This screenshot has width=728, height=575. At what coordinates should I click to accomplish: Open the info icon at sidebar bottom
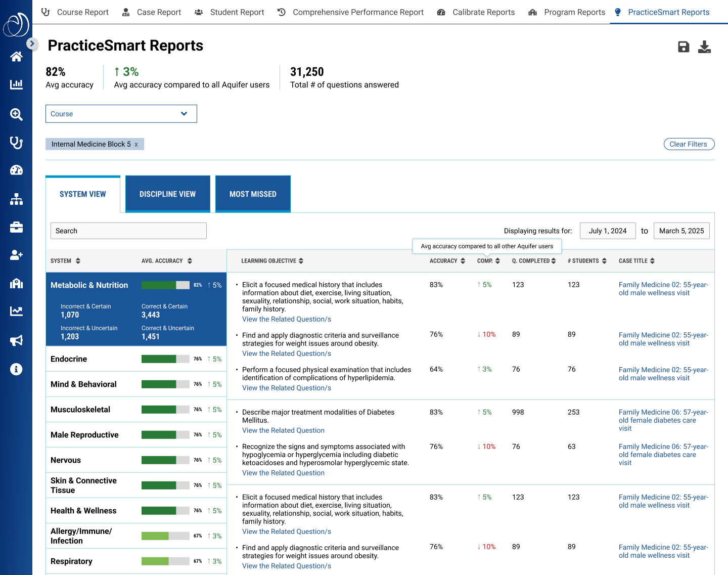(x=16, y=369)
